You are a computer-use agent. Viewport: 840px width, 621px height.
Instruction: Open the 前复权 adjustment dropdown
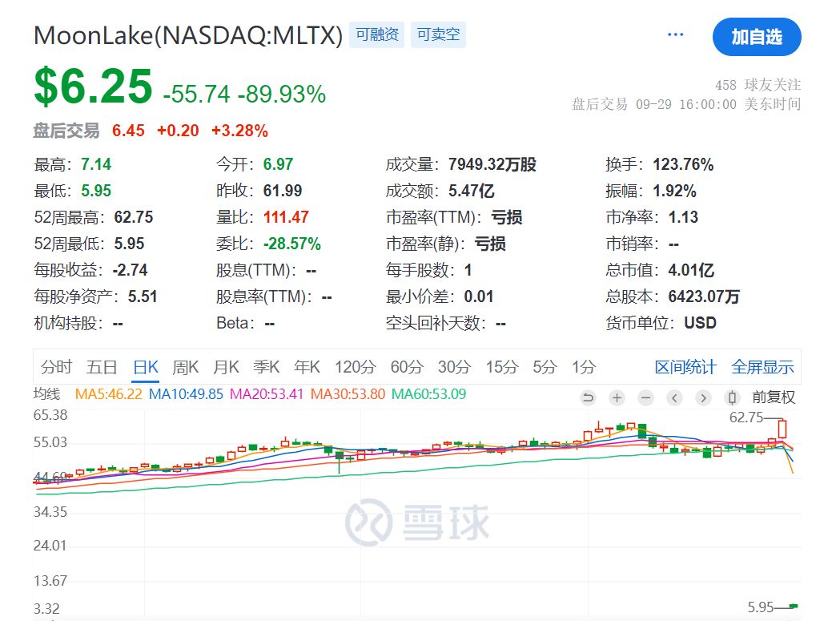(x=774, y=397)
